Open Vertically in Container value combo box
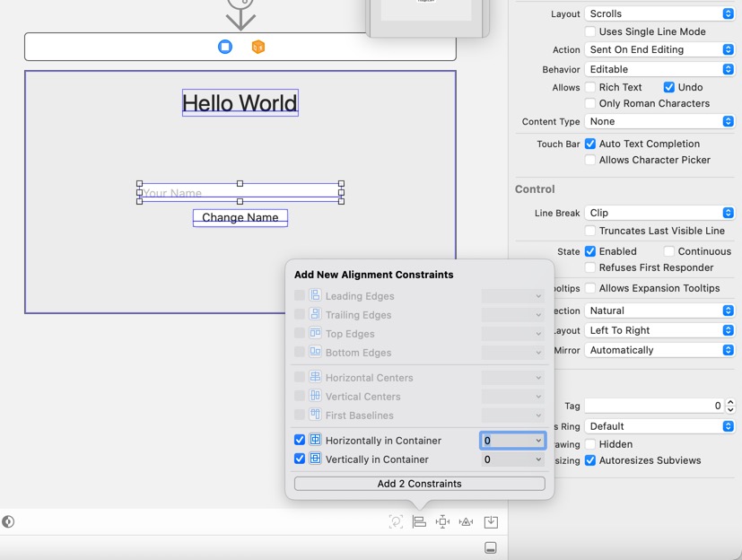The width and height of the screenshot is (742, 560). click(x=513, y=459)
